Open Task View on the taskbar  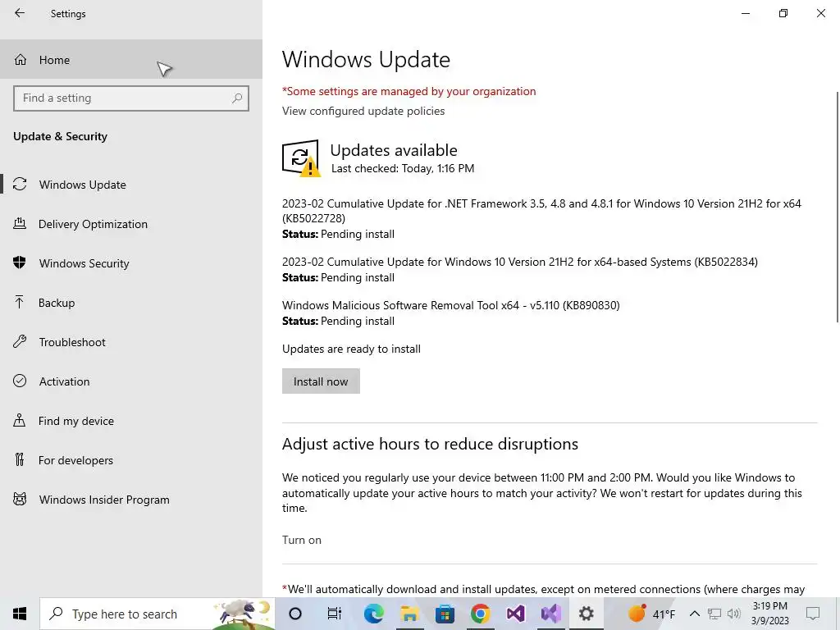coord(335,614)
